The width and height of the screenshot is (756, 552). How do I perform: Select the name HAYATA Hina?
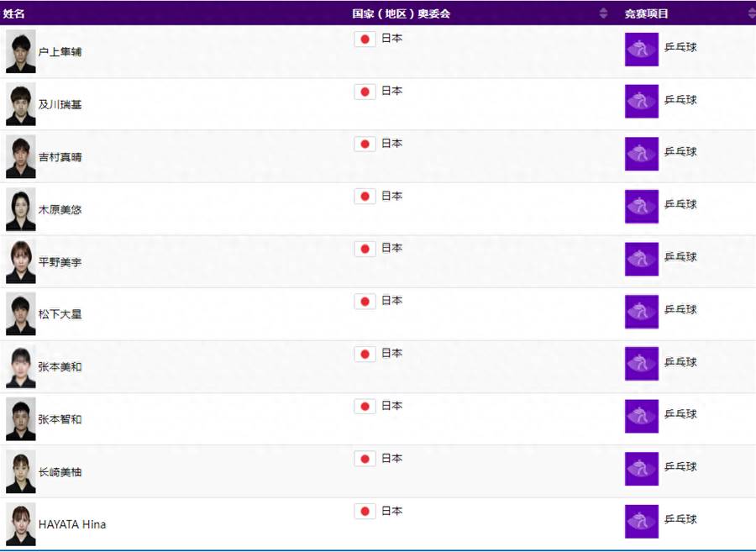click(72, 524)
